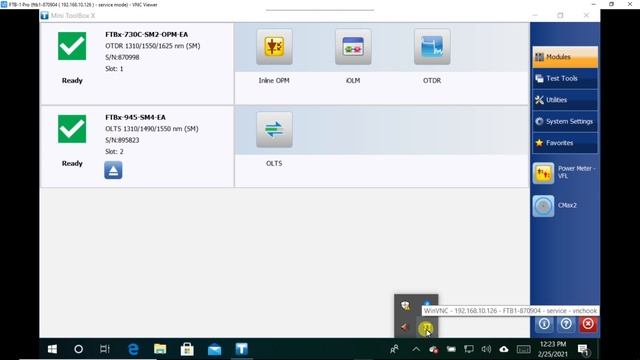Switch to Test Tools tab
640x360 pixels.
point(565,78)
